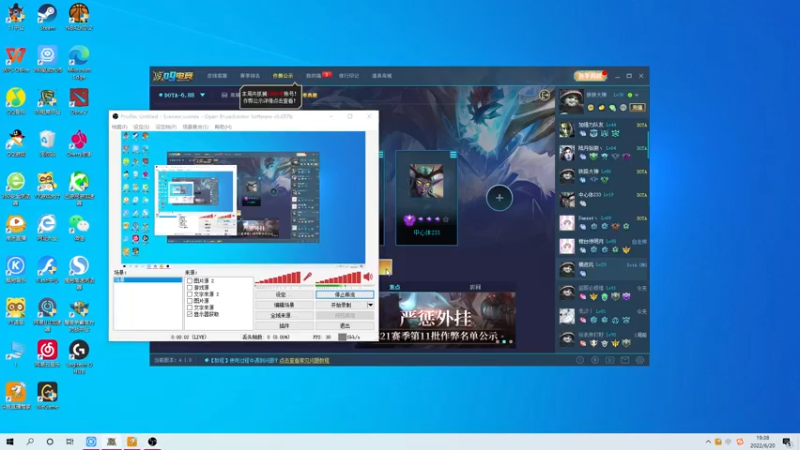Click the Windows Start button
The image size is (800, 450).
pos(9,441)
